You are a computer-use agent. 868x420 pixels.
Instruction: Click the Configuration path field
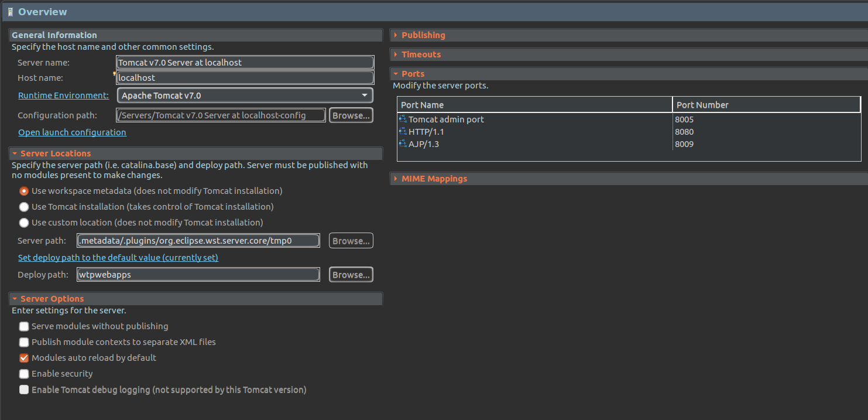click(x=221, y=115)
